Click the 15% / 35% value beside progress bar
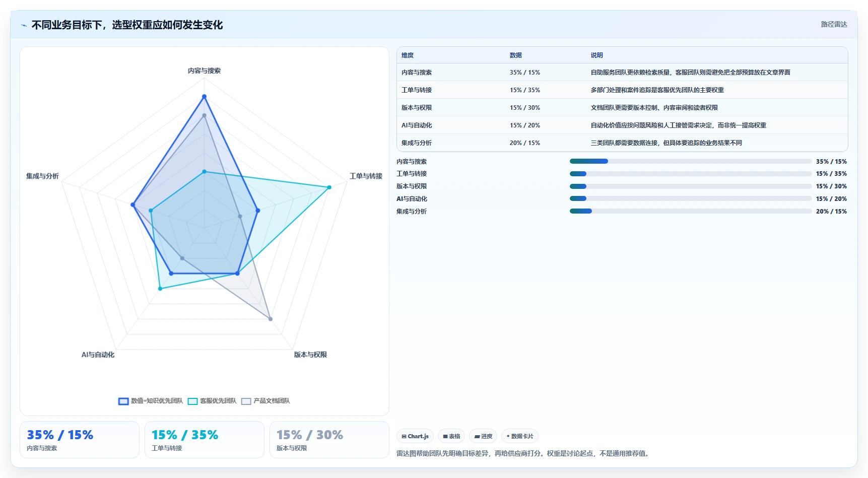The image size is (868, 478). pyautogui.click(x=831, y=174)
